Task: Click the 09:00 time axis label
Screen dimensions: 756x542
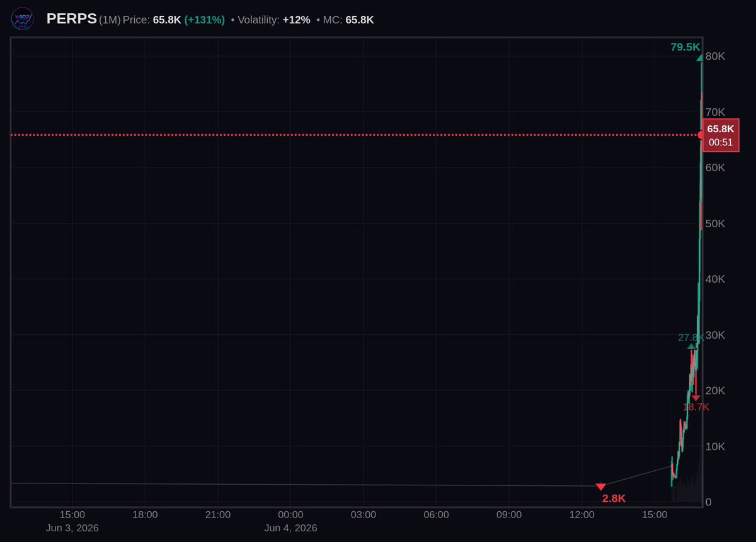Action: tap(509, 515)
